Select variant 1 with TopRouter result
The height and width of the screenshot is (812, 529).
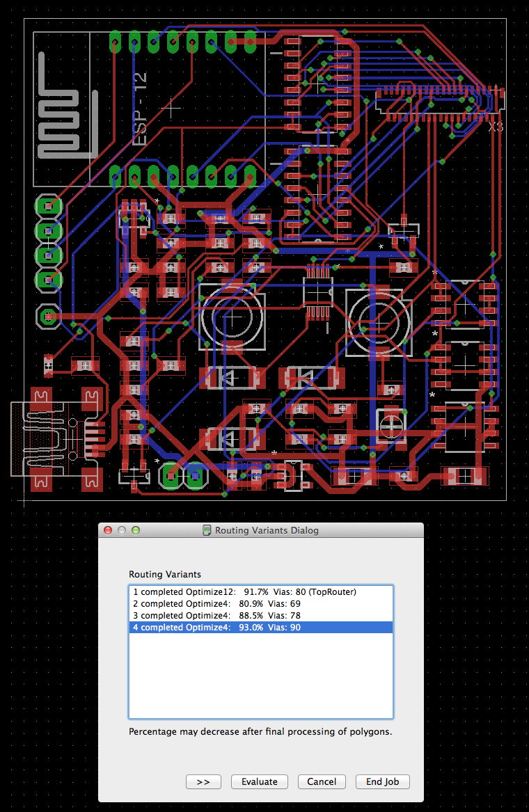click(244, 591)
